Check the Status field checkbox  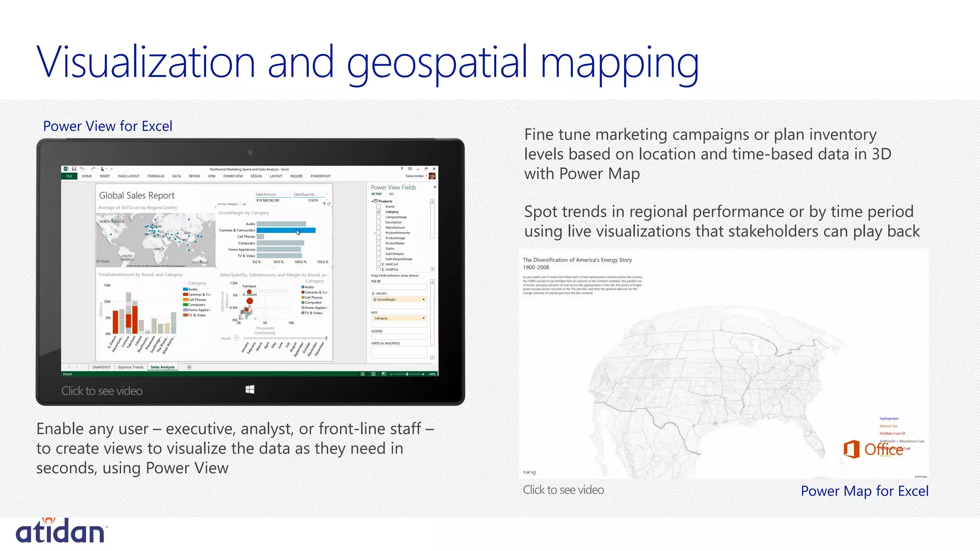click(x=379, y=249)
